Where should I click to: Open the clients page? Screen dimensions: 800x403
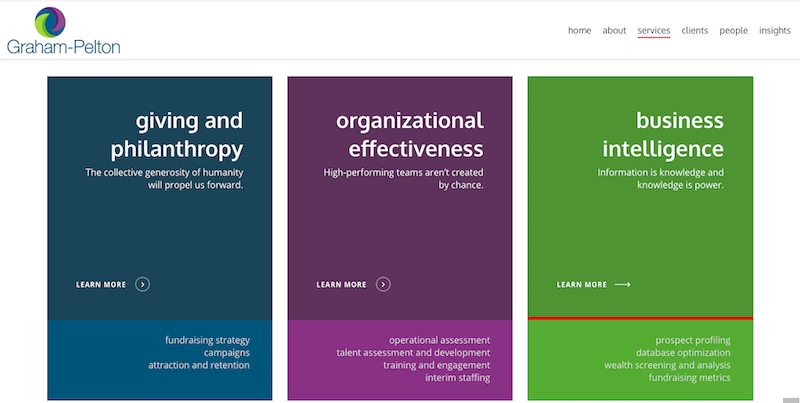coord(694,31)
